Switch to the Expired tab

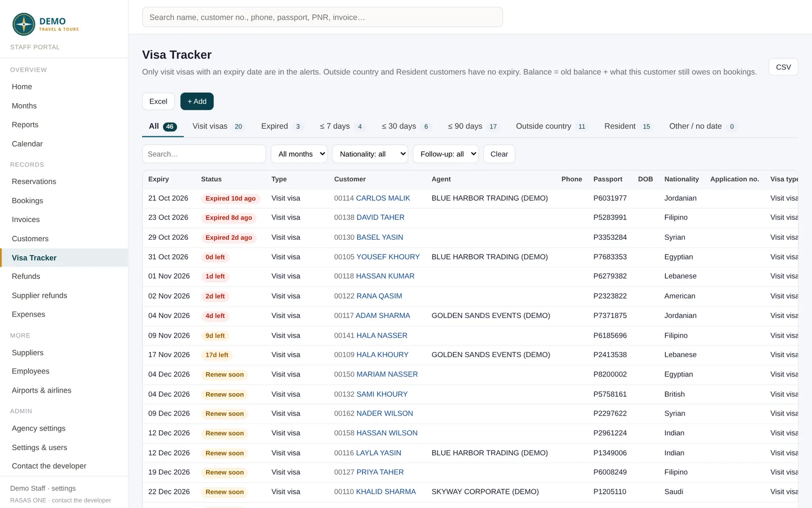pyautogui.click(x=282, y=126)
